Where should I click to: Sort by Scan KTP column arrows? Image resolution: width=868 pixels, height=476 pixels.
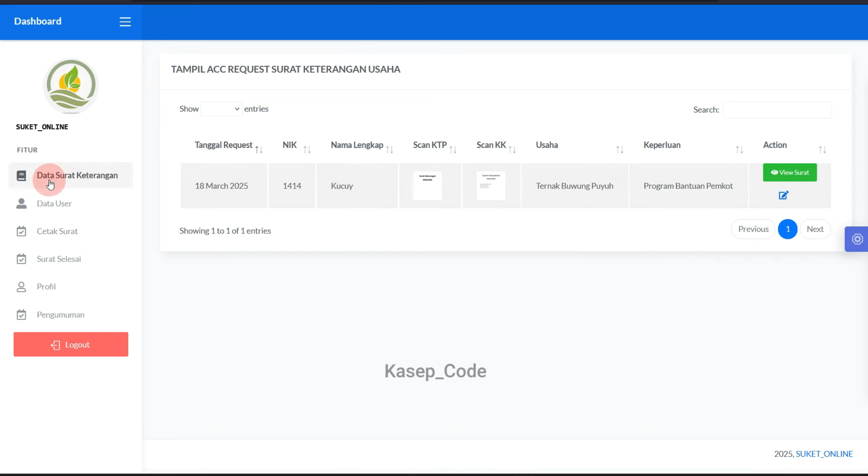click(x=453, y=149)
